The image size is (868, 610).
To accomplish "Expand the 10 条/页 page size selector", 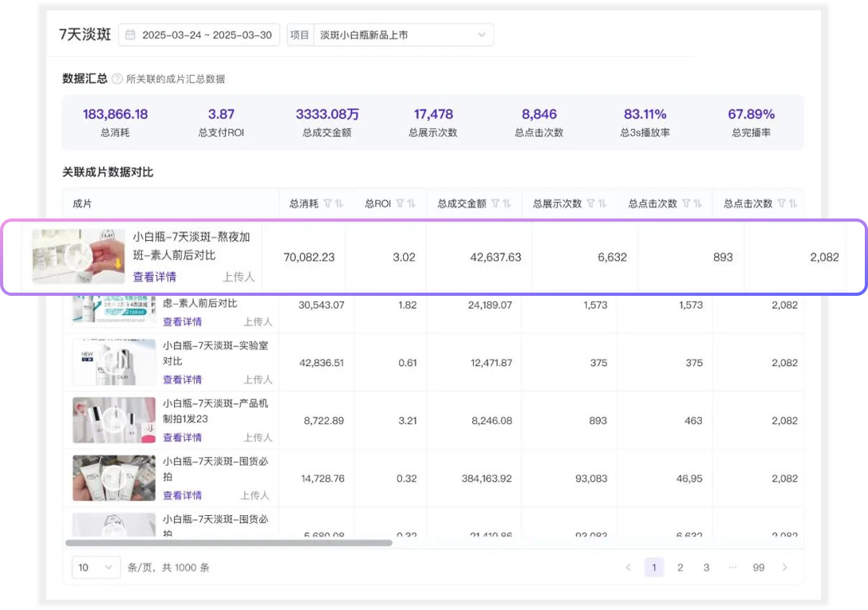I will pos(96,568).
